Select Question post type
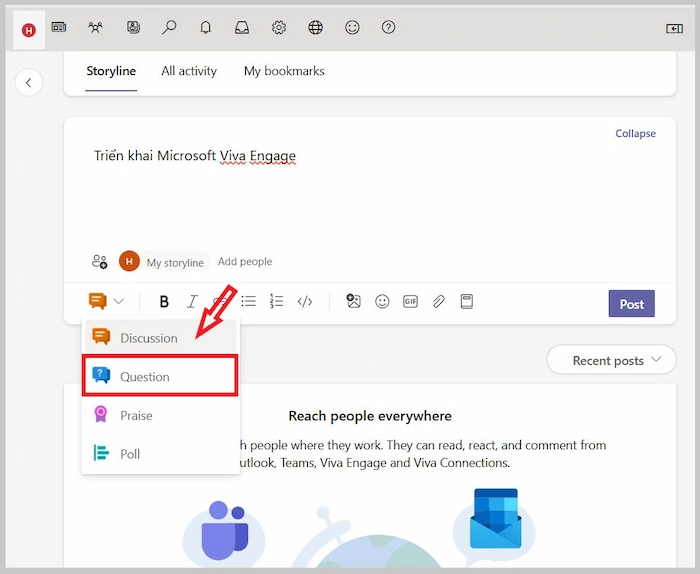 (x=160, y=376)
